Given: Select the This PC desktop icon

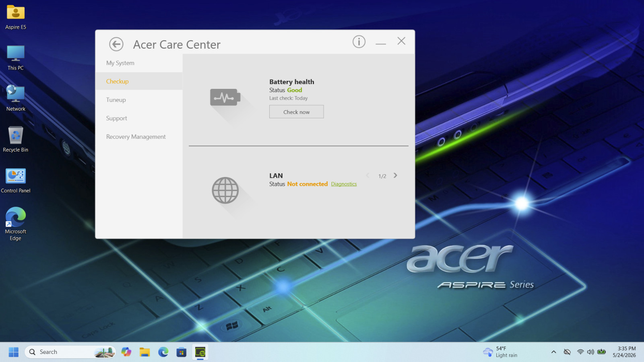Looking at the screenshot, I should coord(16,58).
